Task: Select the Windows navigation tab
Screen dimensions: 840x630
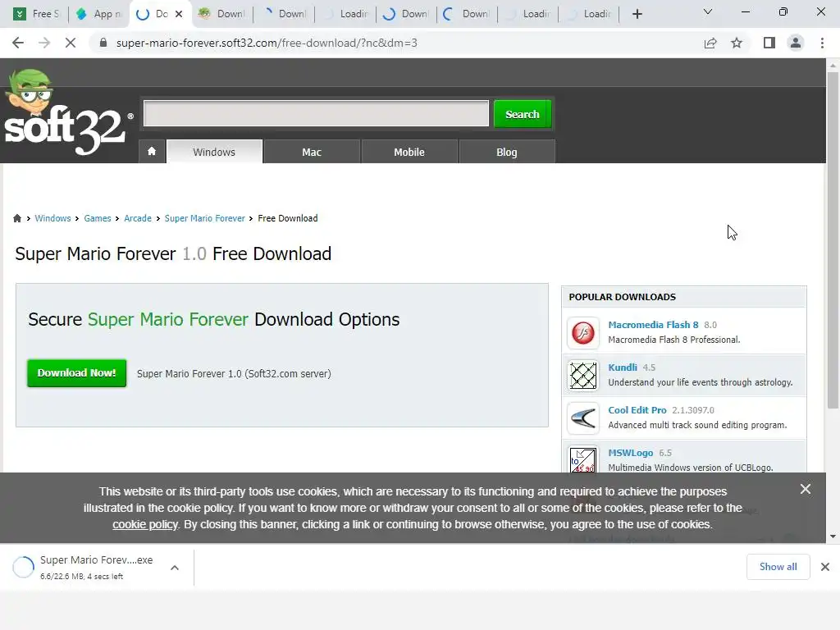Action: [214, 152]
